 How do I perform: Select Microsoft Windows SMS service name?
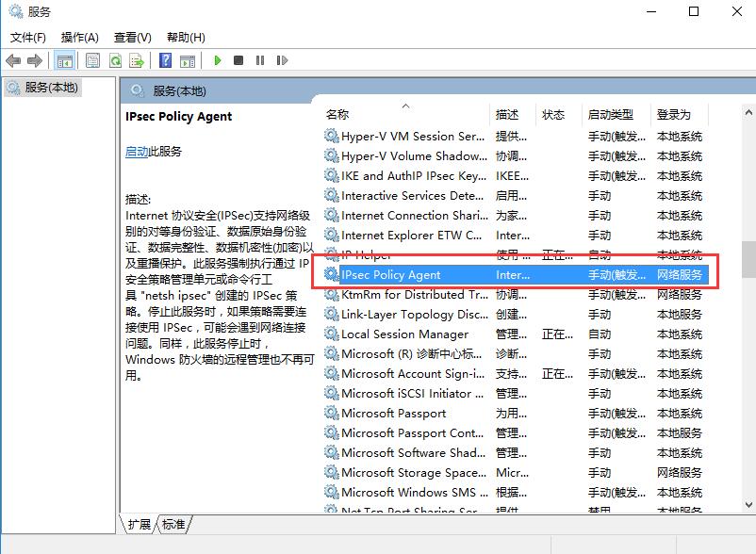[413, 493]
